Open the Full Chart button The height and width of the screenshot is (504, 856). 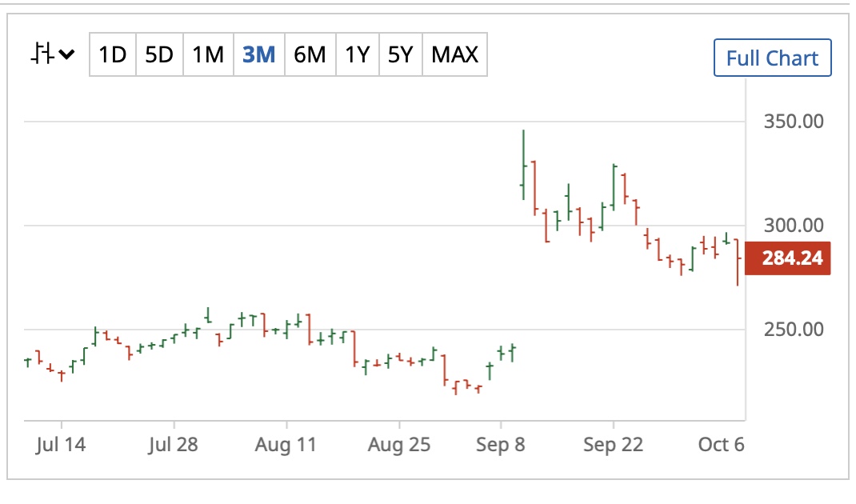coord(772,58)
